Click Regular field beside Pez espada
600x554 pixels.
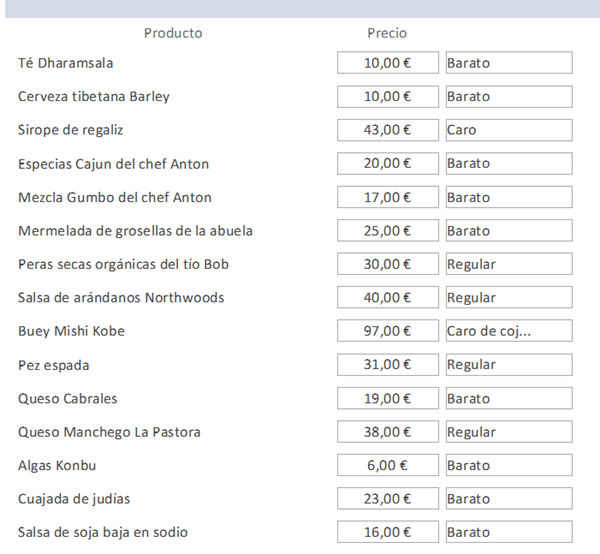coord(508,365)
